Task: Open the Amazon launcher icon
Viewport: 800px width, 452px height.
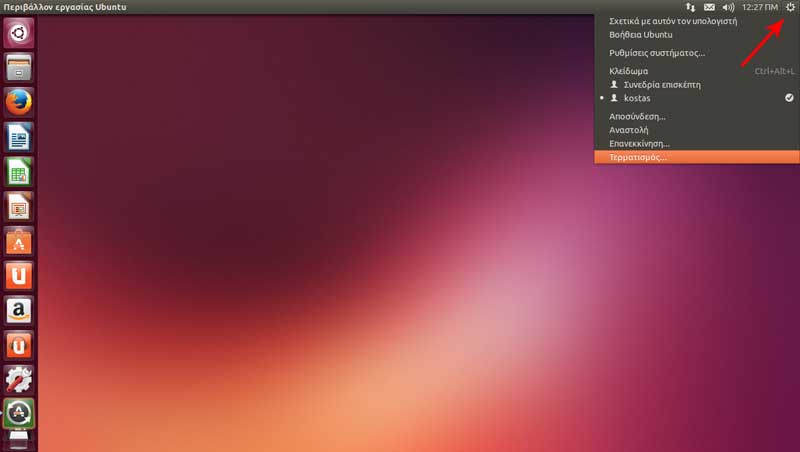Action: [19, 310]
